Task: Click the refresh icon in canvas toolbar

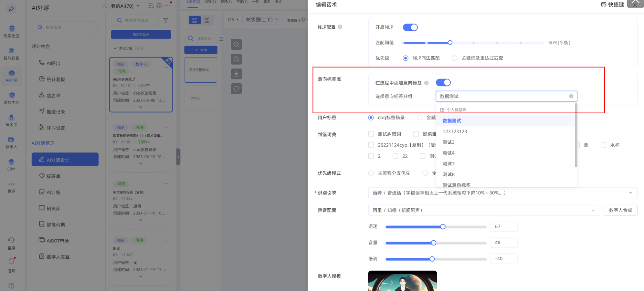Action: coord(236,89)
